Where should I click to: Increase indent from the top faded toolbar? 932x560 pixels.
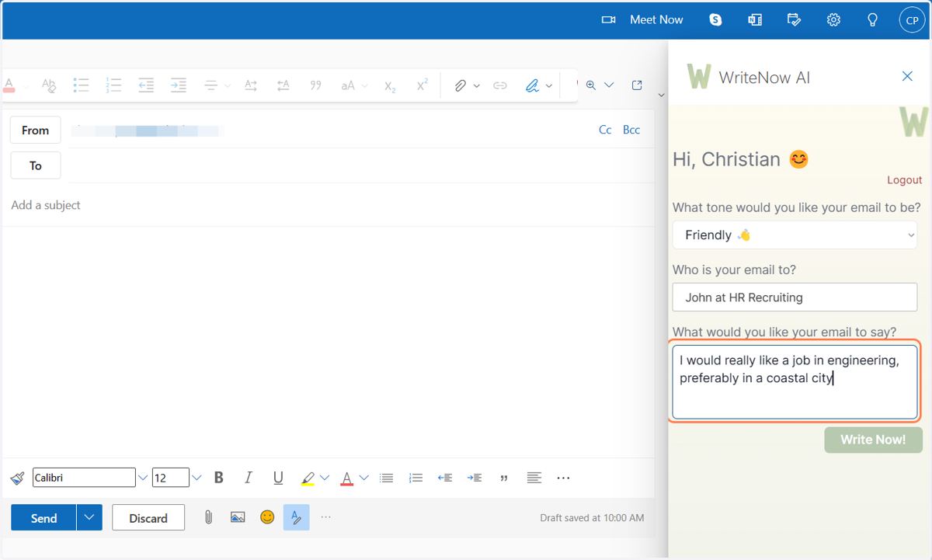click(x=179, y=85)
